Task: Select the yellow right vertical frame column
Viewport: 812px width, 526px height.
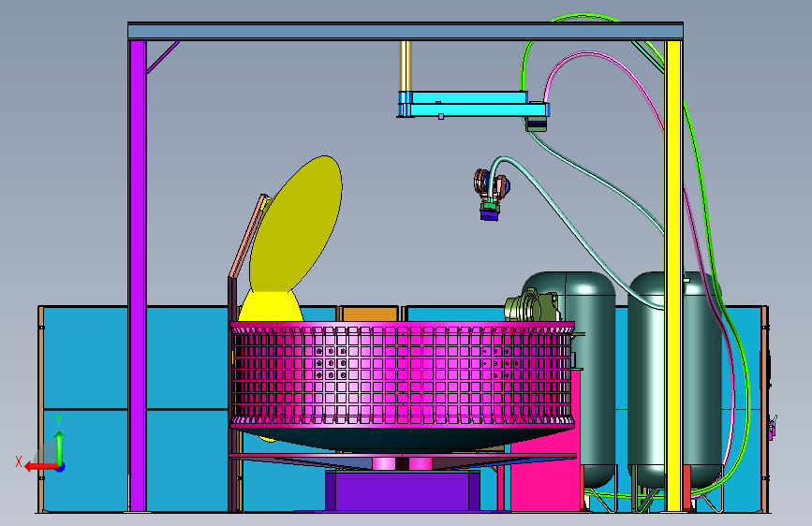Action: [673, 276]
